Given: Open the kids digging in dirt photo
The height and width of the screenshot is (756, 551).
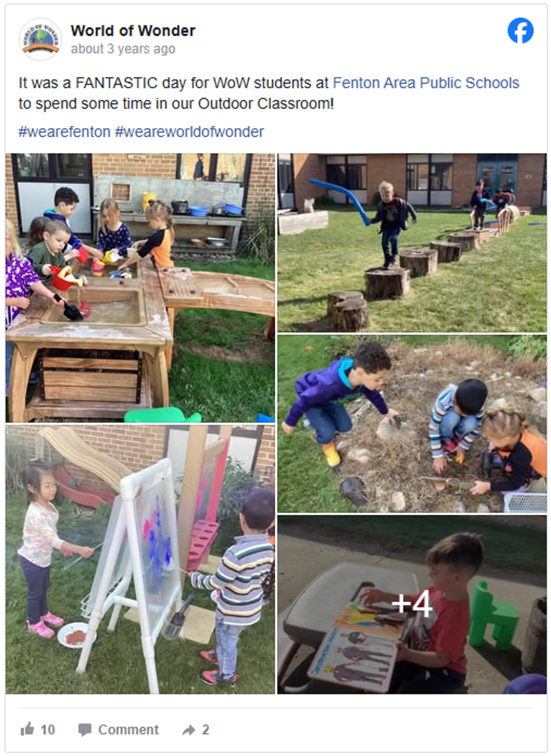Looking at the screenshot, I should click(x=412, y=424).
